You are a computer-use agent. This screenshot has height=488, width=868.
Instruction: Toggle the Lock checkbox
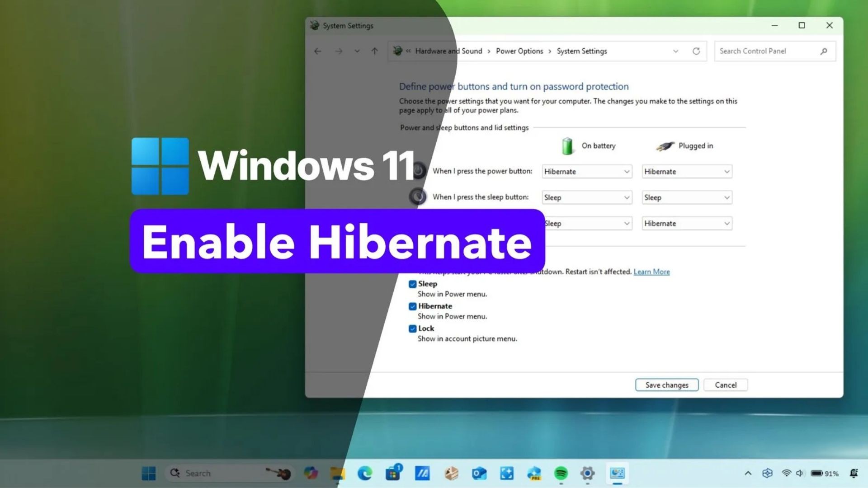(x=412, y=328)
